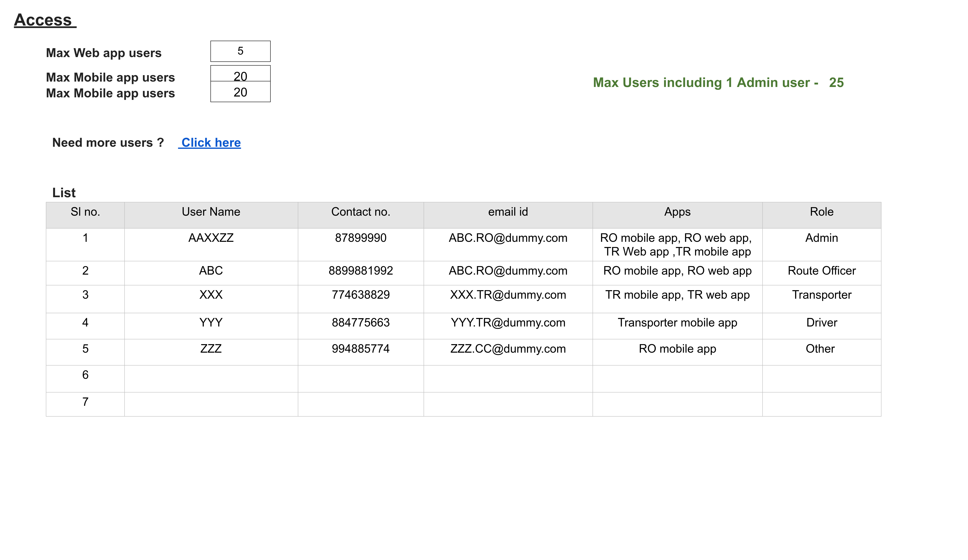968x560 pixels.
Task: Click email XXX.TR@dummy.com
Action: click(x=508, y=295)
